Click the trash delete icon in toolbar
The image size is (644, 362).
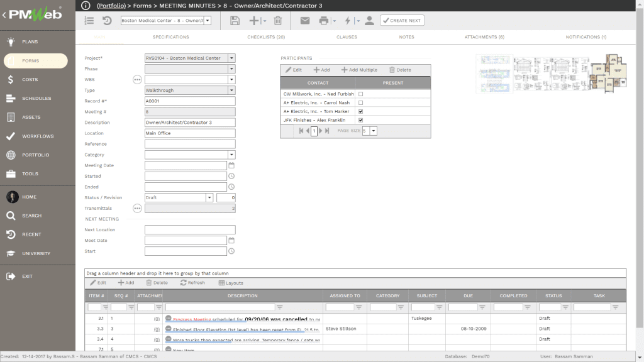click(278, 21)
